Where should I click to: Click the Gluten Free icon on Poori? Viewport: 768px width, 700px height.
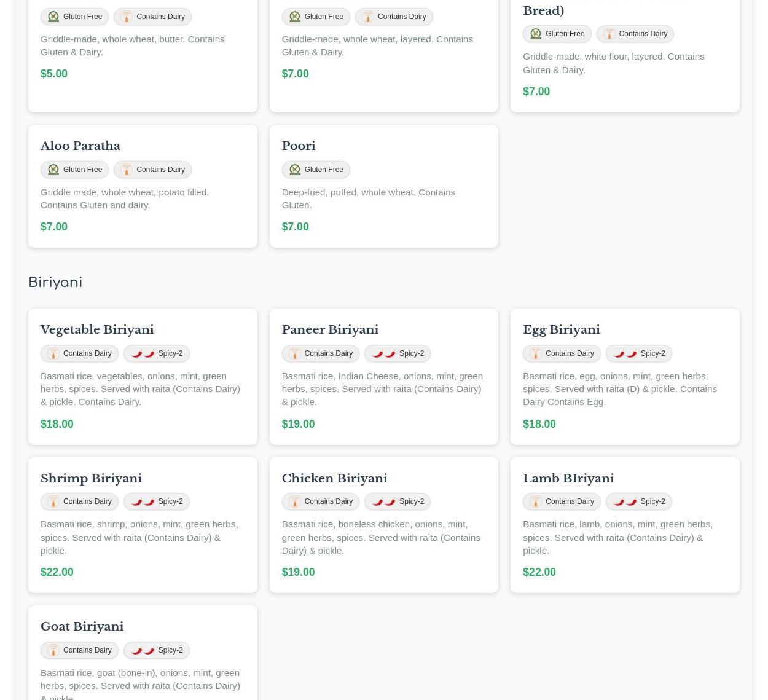(x=295, y=170)
